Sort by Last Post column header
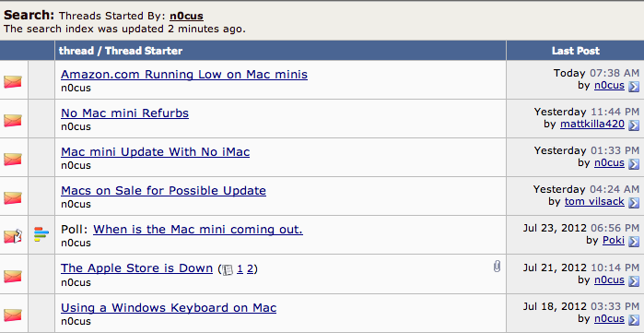This screenshot has height=333, width=644. [x=576, y=51]
